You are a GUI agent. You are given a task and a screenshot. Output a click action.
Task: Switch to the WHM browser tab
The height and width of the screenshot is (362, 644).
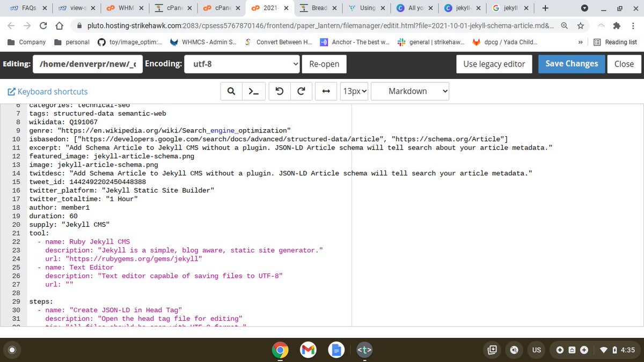coord(125,8)
